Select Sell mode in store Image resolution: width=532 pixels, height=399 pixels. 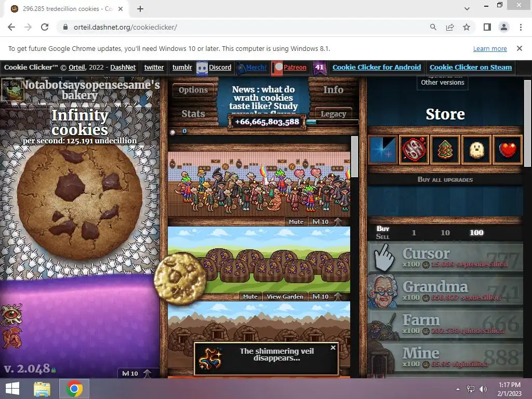tap(382, 236)
